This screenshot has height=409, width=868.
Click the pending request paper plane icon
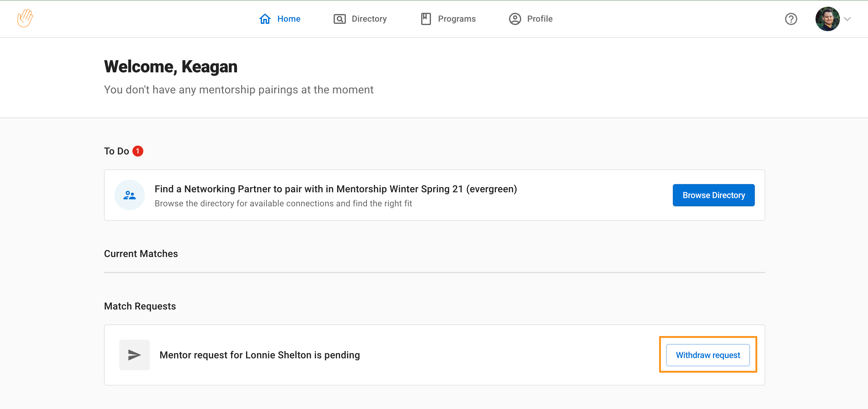pos(135,355)
